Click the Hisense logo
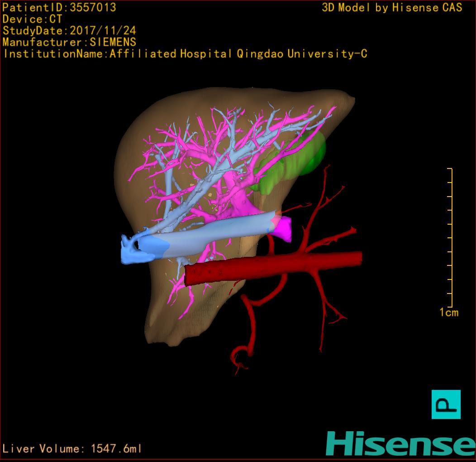Viewport: 476px width, 462px height. click(401, 444)
